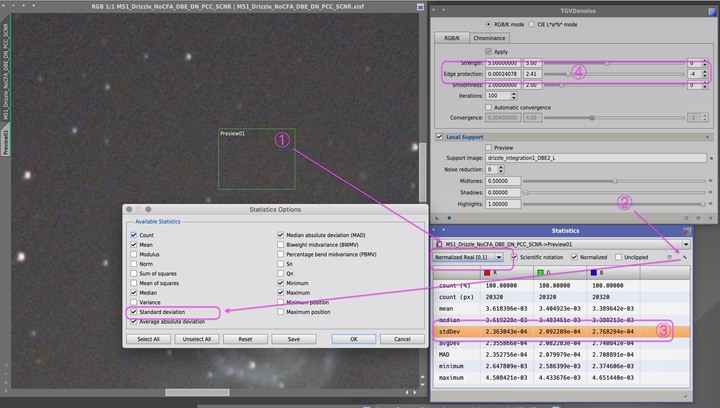Click Save in Statistics Options
Screen dimensions: 720x408
click(x=294, y=339)
